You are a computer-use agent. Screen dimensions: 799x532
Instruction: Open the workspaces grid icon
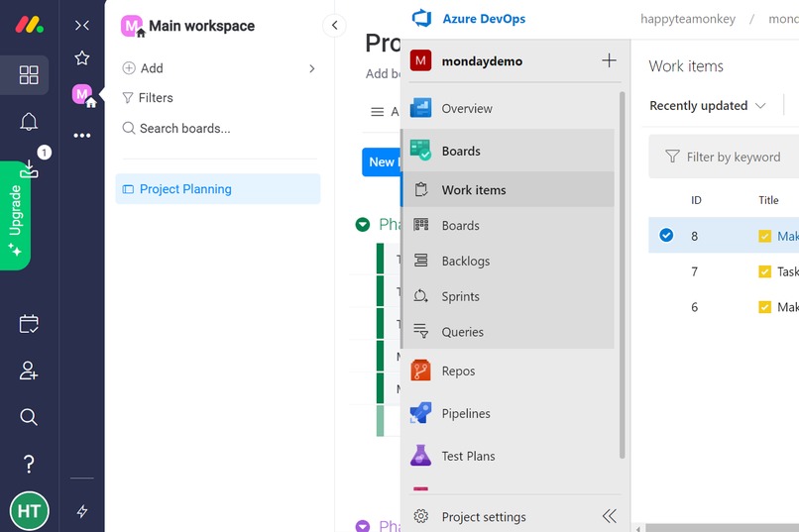(29, 75)
